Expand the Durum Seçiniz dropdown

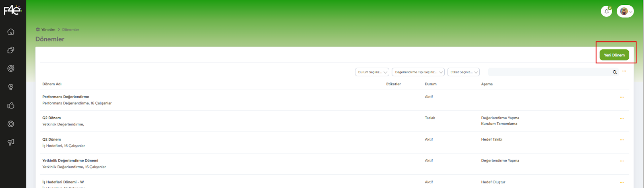click(372, 72)
